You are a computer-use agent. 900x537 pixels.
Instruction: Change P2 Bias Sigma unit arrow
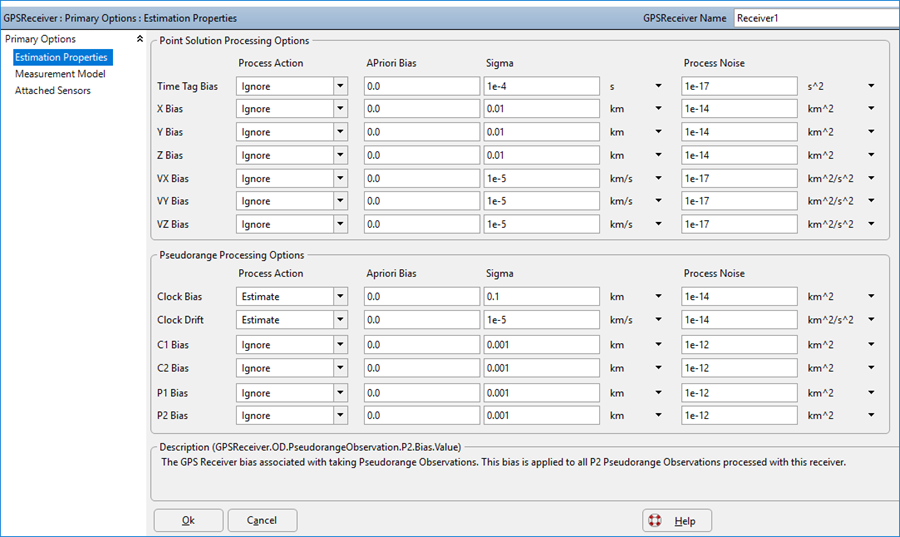(658, 415)
